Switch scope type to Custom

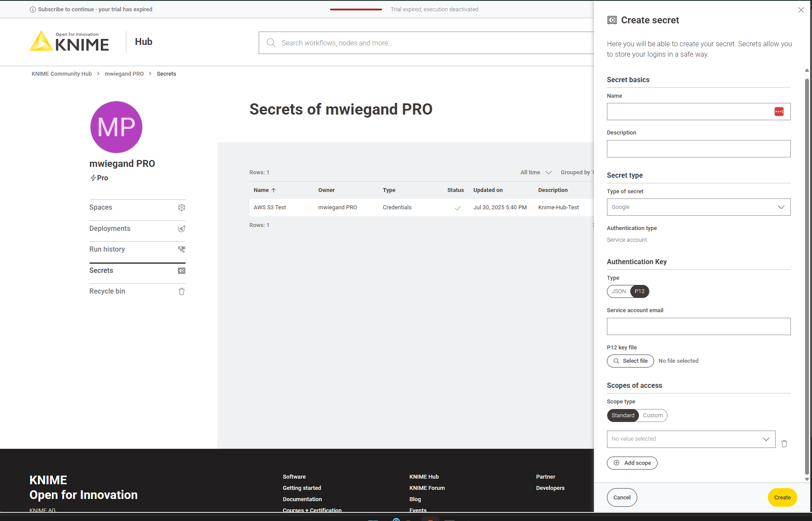(652, 416)
